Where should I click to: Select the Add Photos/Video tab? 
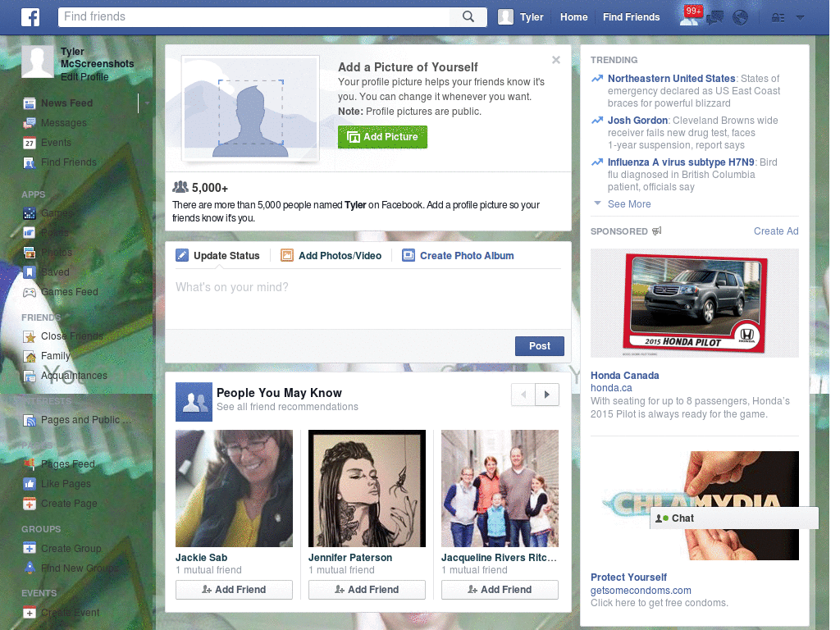pos(331,256)
